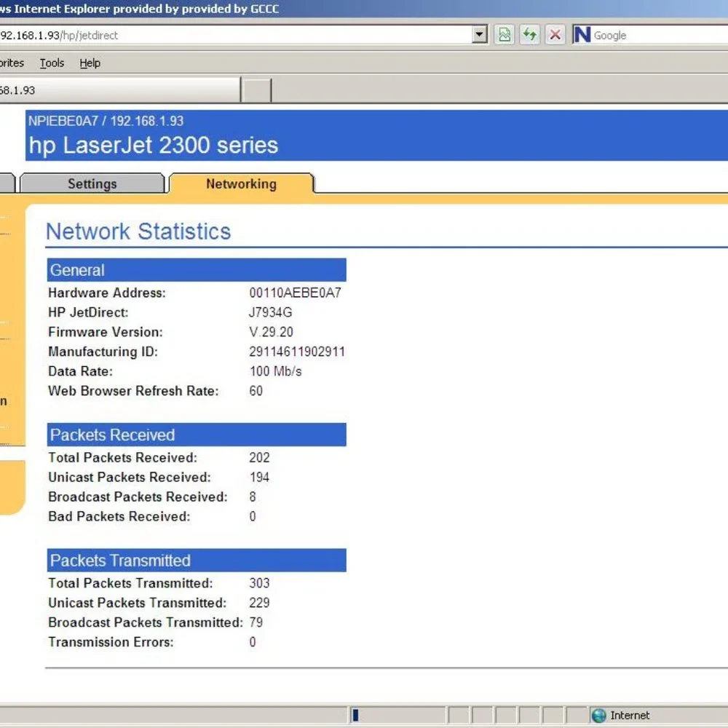Viewport: 728px width, 728px height.
Task: Click the "NPIEBE0A7 / 192.168.1.93" device name
Action: [106, 121]
